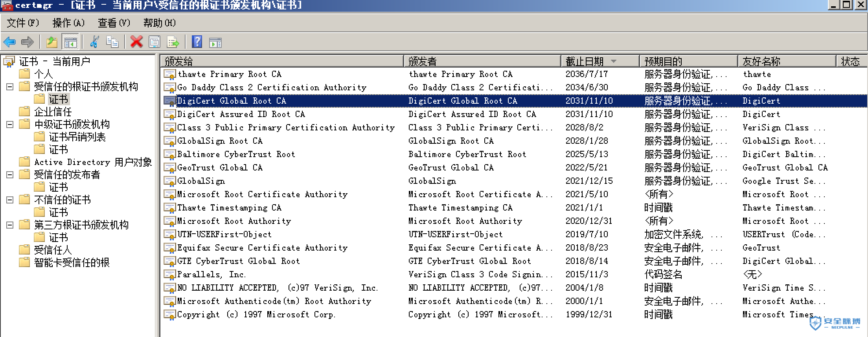Image resolution: width=868 pixels, height=337 pixels.
Task: Collapse the 第三方根证书颁发机构 tree node
Action: [10, 225]
